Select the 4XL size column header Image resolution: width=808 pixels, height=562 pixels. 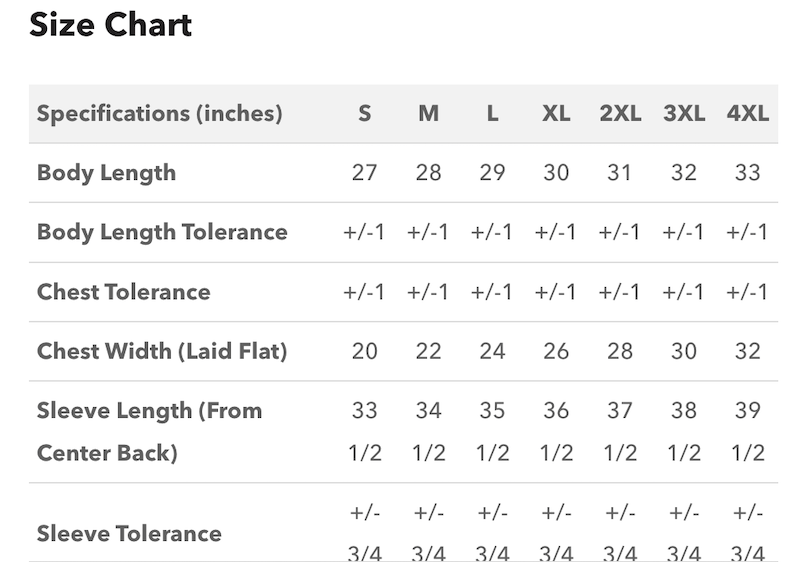coord(748,113)
